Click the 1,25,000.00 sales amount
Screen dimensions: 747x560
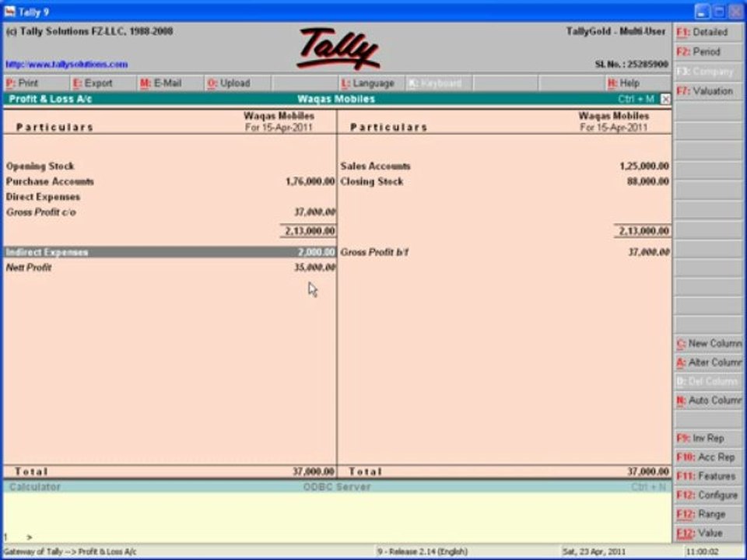pos(644,166)
